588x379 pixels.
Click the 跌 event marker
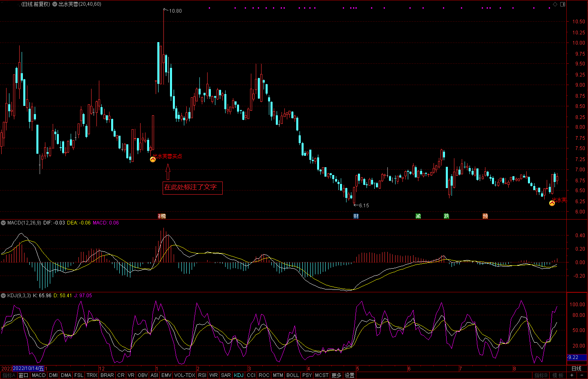446,216
